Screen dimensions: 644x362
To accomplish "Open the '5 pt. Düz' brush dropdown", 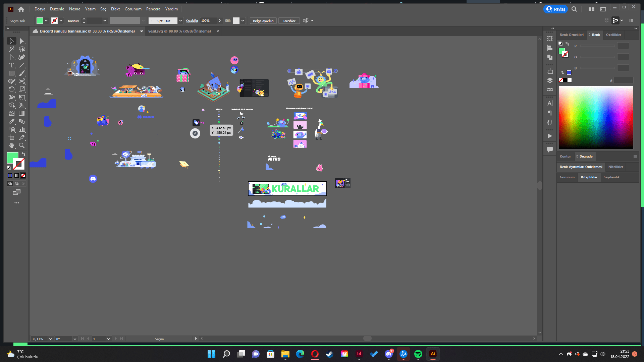I will click(180, 21).
